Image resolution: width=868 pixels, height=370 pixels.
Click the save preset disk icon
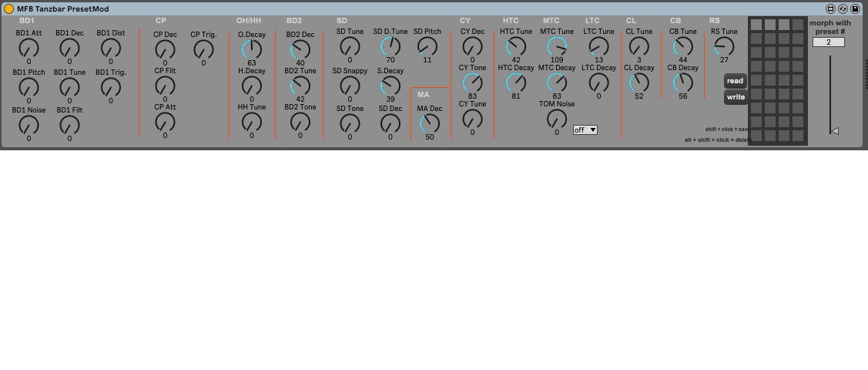[x=855, y=9]
